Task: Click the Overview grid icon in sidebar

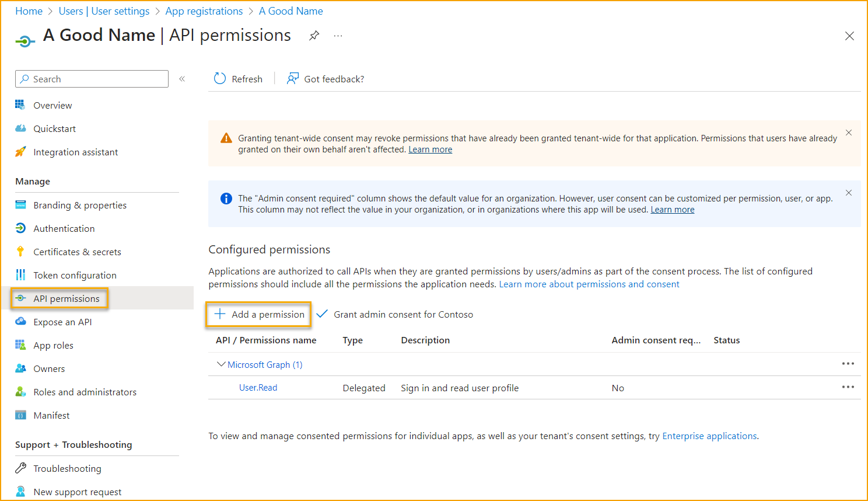Action: pos(20,105)
